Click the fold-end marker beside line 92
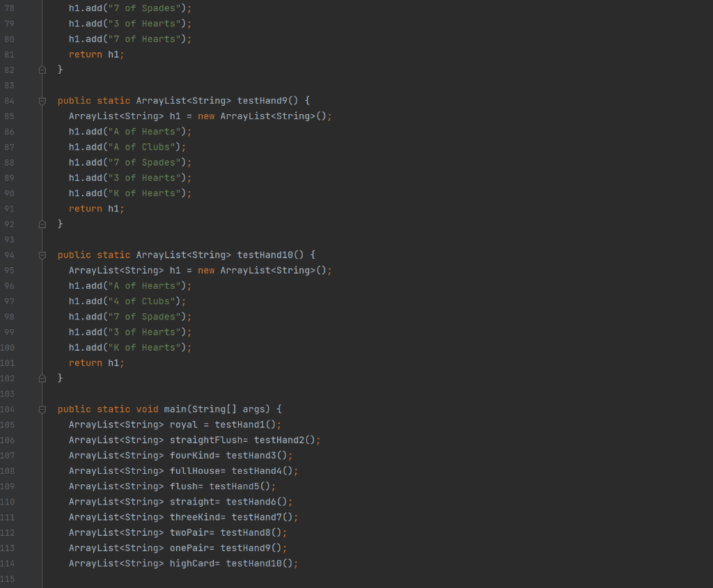Image resolution: width=713 pixels, height=588 pixels. [x=42, y=224]
